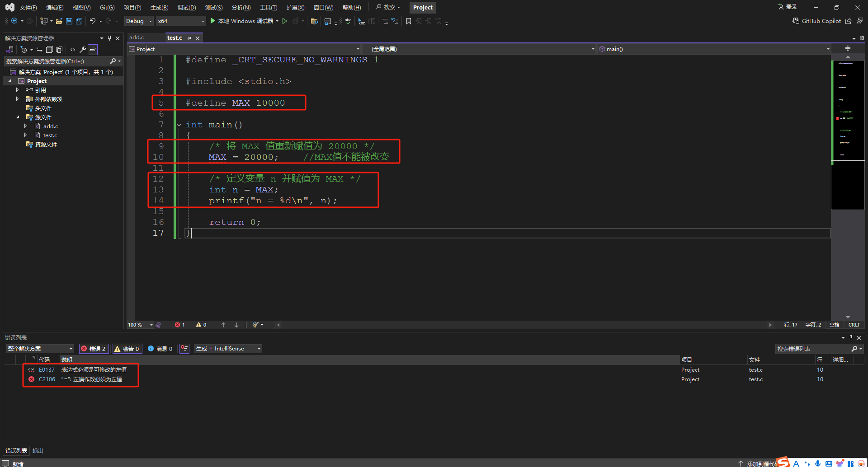Toggle preview selected items in Solution Explorer

93,50
